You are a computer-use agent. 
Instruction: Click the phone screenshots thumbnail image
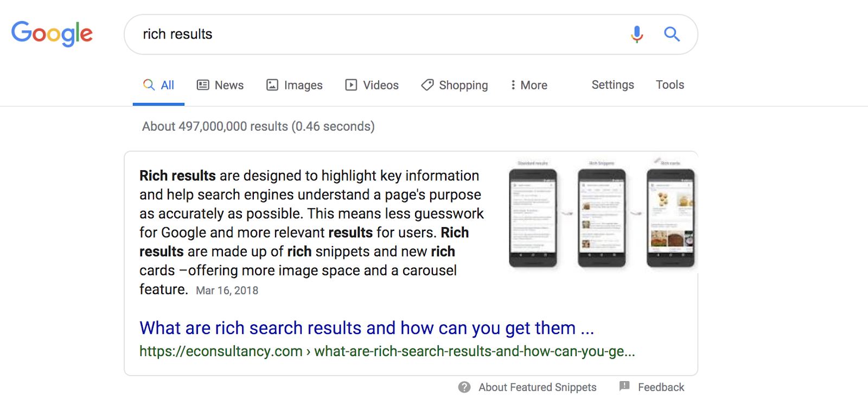(602, 215)
